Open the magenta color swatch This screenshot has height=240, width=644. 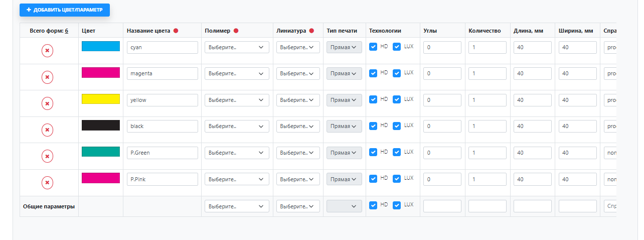101,72
